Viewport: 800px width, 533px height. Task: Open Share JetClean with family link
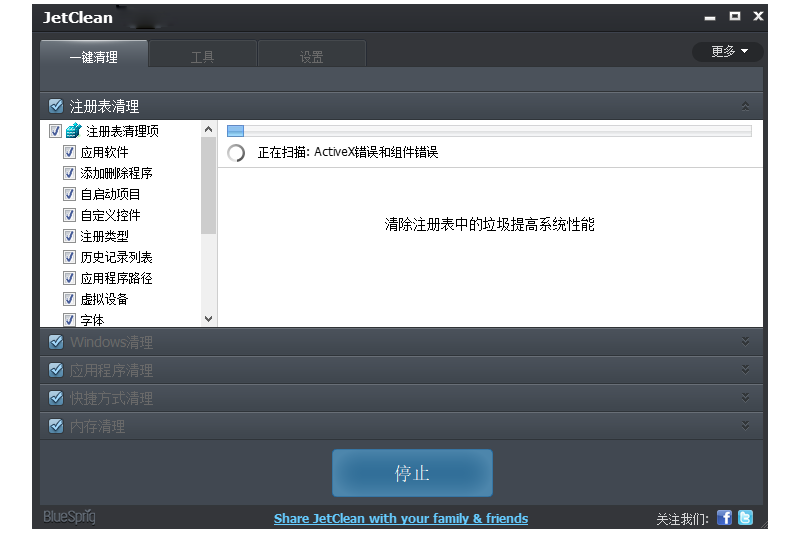coord(401,518)
